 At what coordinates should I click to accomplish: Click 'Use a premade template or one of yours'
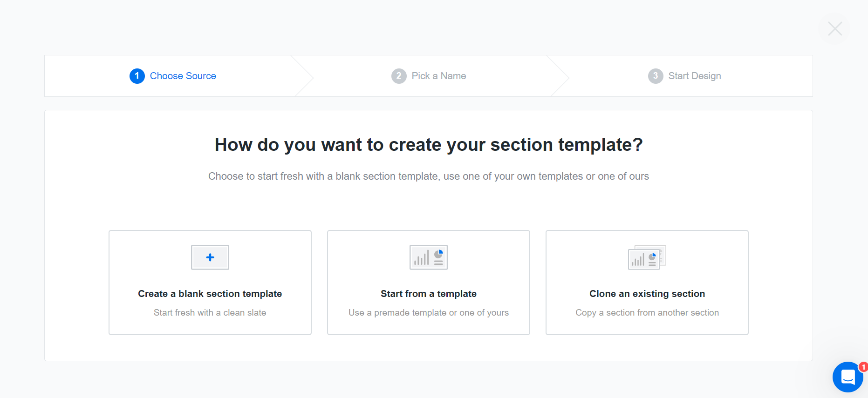click(428, 313)
